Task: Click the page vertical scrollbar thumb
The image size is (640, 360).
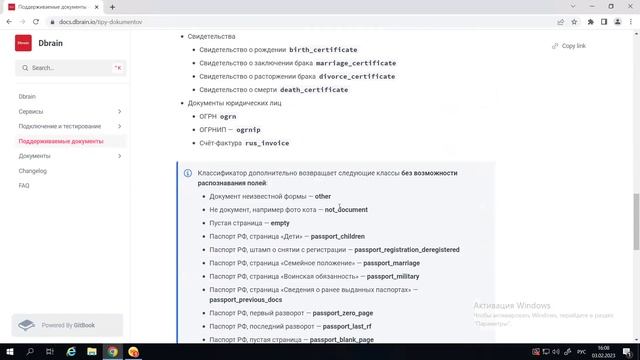Action: pyautogui.click(x=636, y=221)
